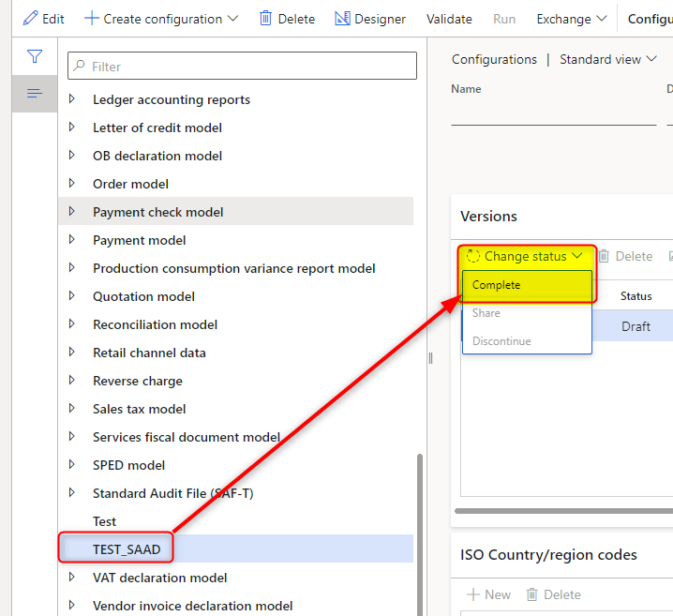This screenshot has width=673, height=616.
Task: Click the Filter search input field
Action: click(244, 67)
